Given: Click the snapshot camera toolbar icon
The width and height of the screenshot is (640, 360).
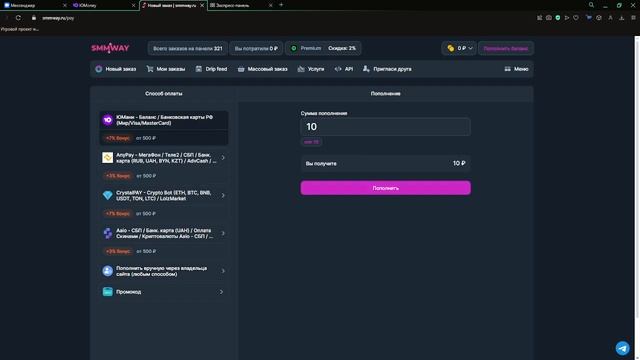Looking at the screenshot, I should pyautogui.click(x=549, y=18).
